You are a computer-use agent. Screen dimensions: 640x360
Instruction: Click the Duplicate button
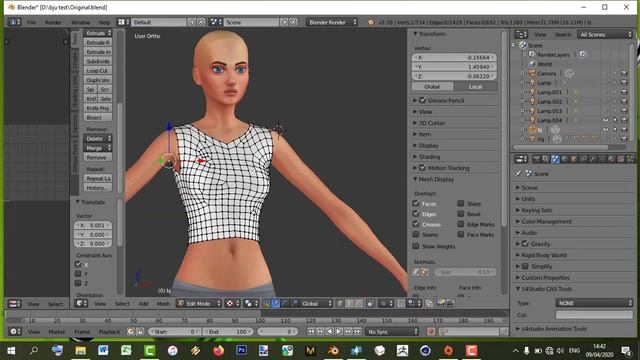(x=98, y=80)
